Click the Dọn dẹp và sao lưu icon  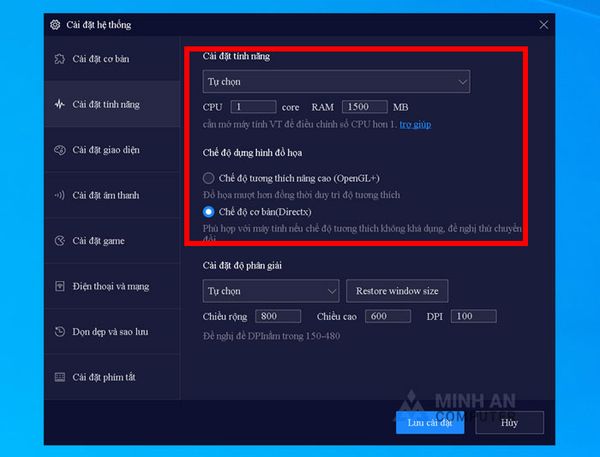[x=59, y=332]
